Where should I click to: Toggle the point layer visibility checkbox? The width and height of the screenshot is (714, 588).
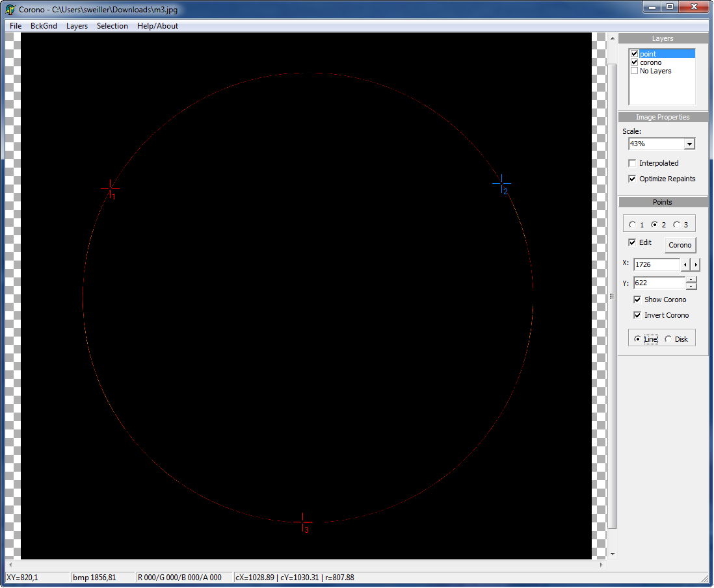click(x=635, y=54)
